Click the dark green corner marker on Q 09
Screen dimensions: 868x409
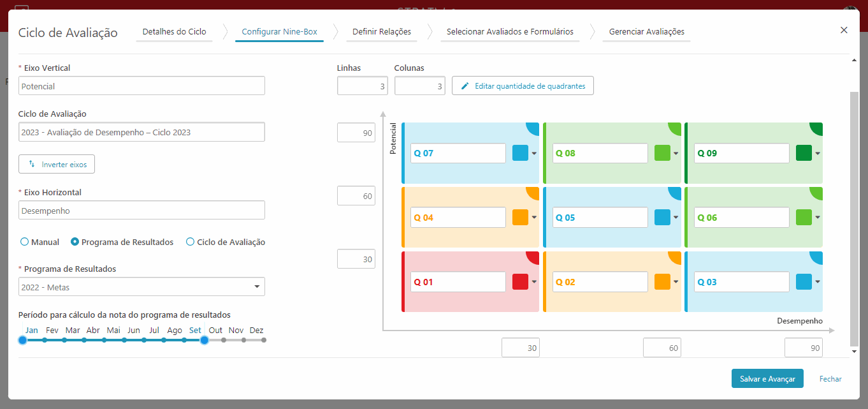pos(816,129)
